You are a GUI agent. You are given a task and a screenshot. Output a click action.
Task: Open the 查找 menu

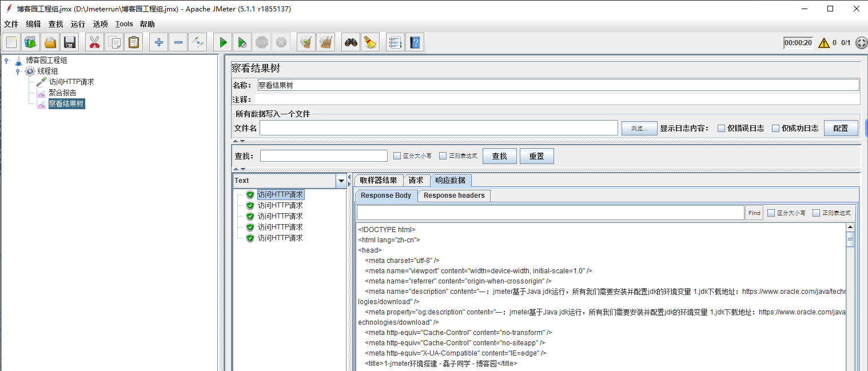55,24
